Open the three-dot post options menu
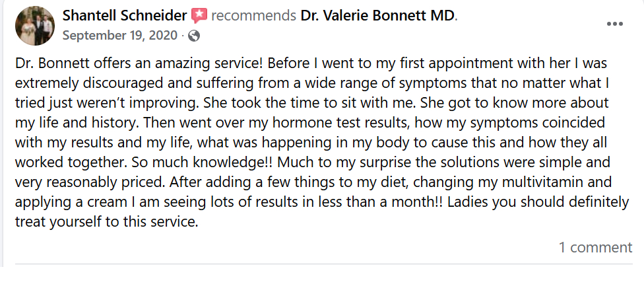 click(x=614, y=24)
